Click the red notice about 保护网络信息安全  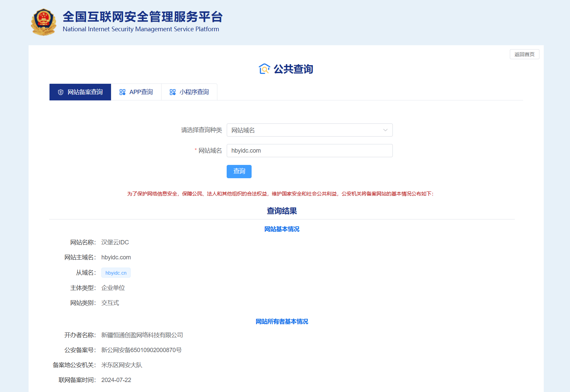(280, 194)
